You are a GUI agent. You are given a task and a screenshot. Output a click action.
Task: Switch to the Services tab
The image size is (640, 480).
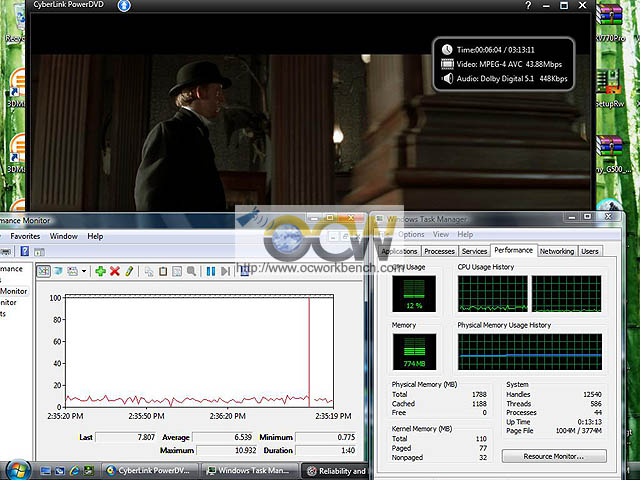pyautogui.click(x=474, y=251)
